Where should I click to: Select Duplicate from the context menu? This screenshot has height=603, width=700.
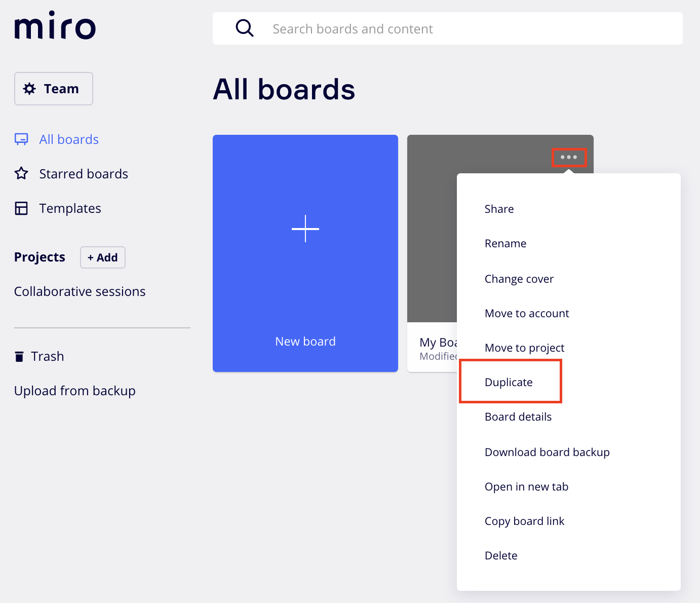[509, 382]
